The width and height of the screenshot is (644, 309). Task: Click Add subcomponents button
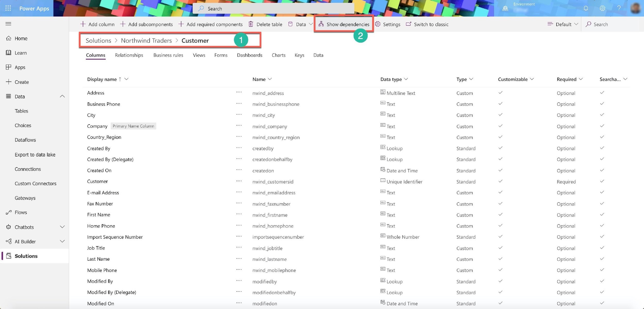pyautogui.click(x=147, y=24)
